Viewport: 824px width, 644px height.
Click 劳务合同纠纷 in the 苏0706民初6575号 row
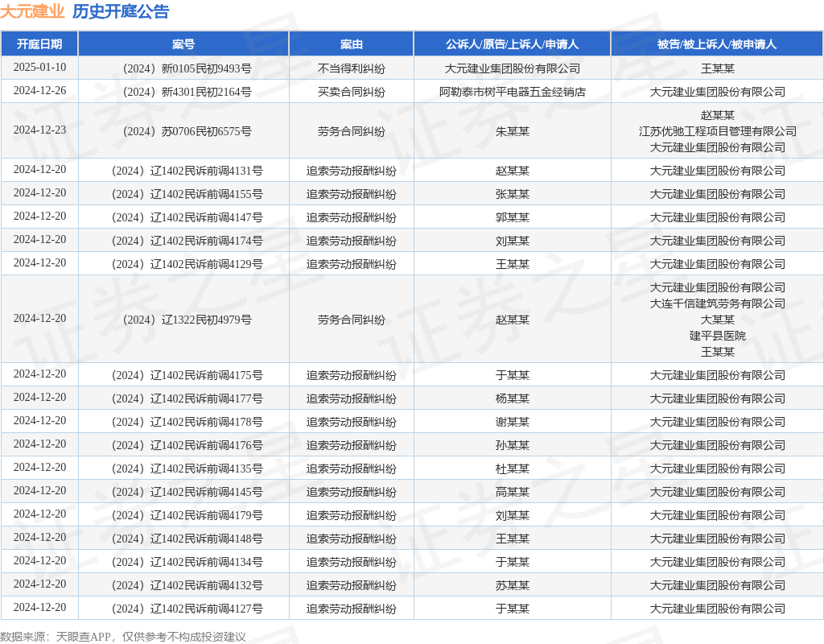351,131
